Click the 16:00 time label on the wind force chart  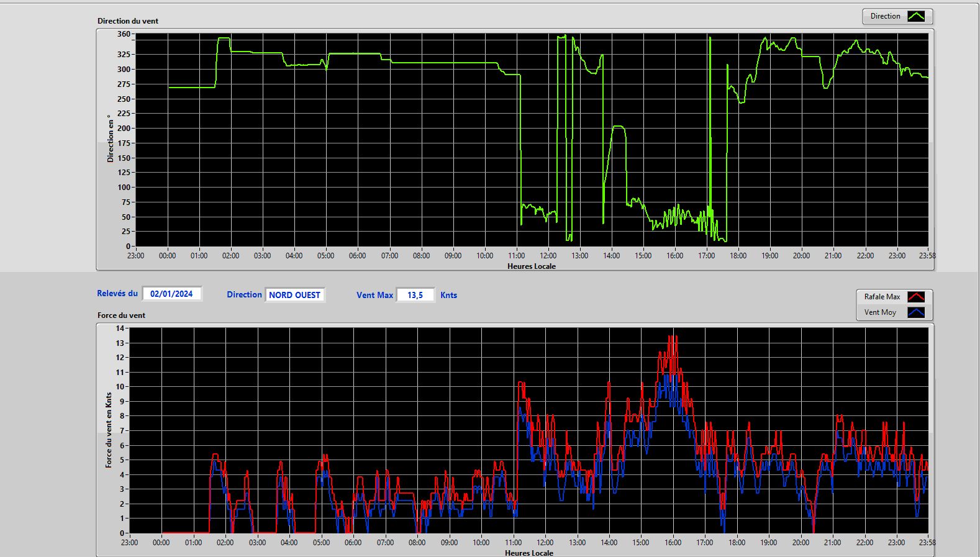(673, 543)
